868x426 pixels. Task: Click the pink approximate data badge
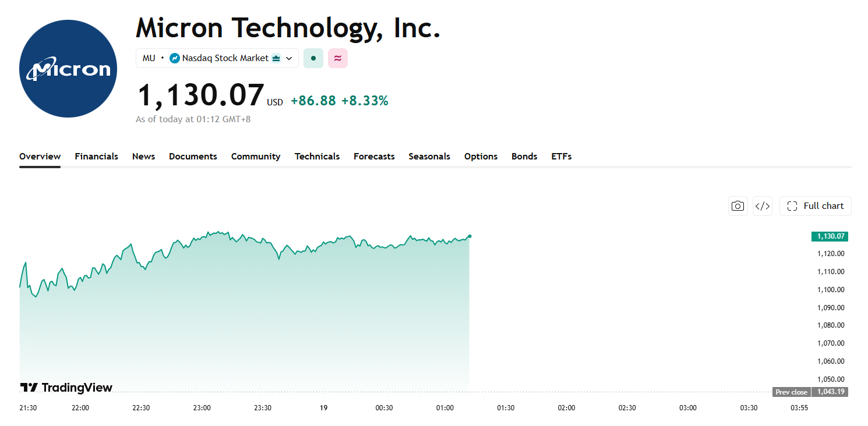338,58
